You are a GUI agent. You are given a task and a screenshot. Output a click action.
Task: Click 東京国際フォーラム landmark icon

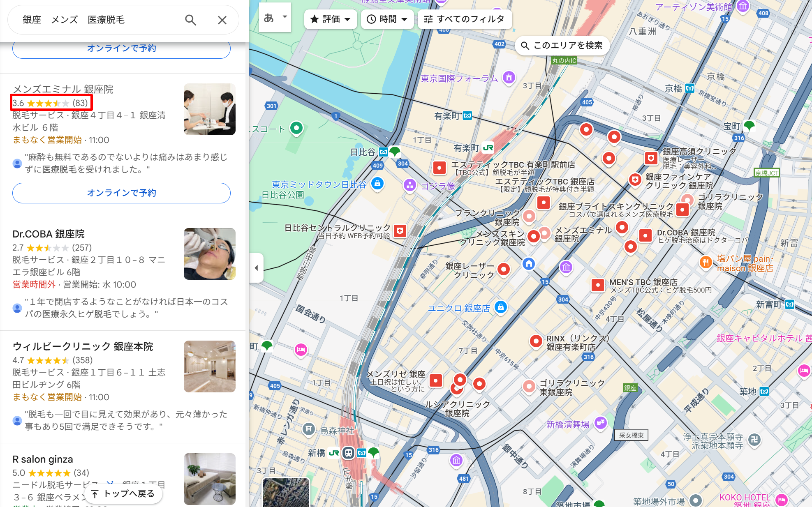509,77
